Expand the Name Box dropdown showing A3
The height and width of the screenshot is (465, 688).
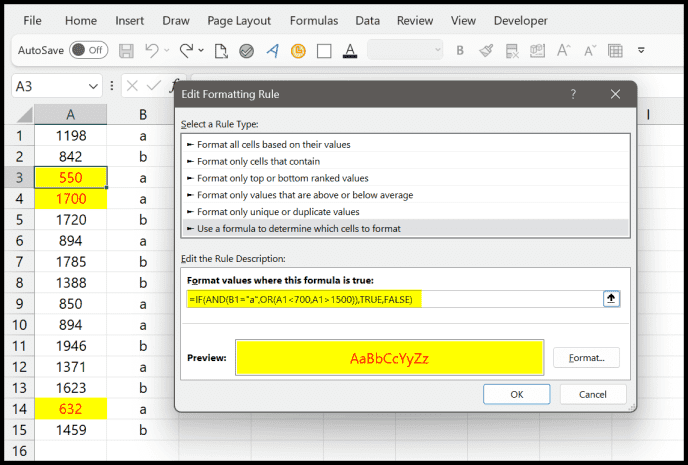pyautogui.click(x=94, y=87)
